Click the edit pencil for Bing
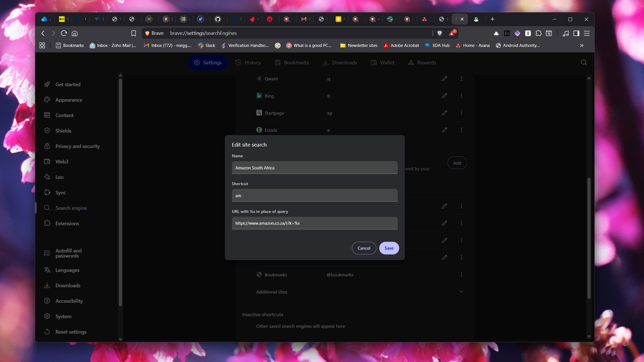Viewport: 644px width, 362px height. click(444, 96)
